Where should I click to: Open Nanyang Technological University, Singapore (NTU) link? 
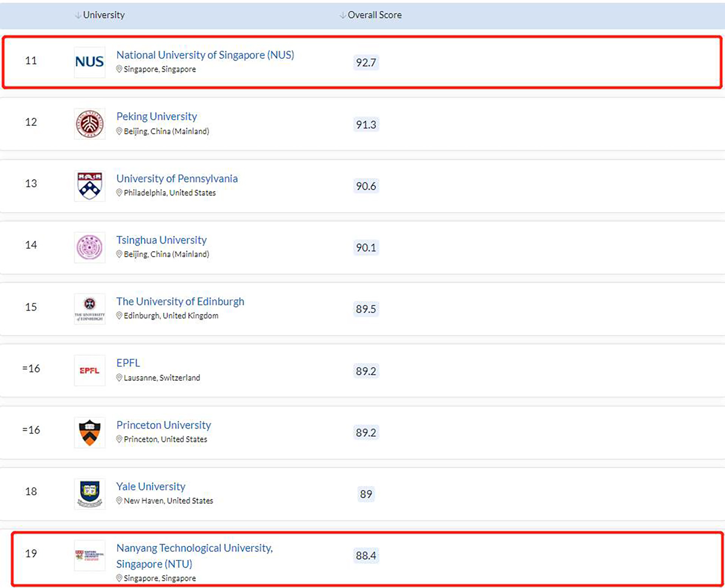coord(194,556)
